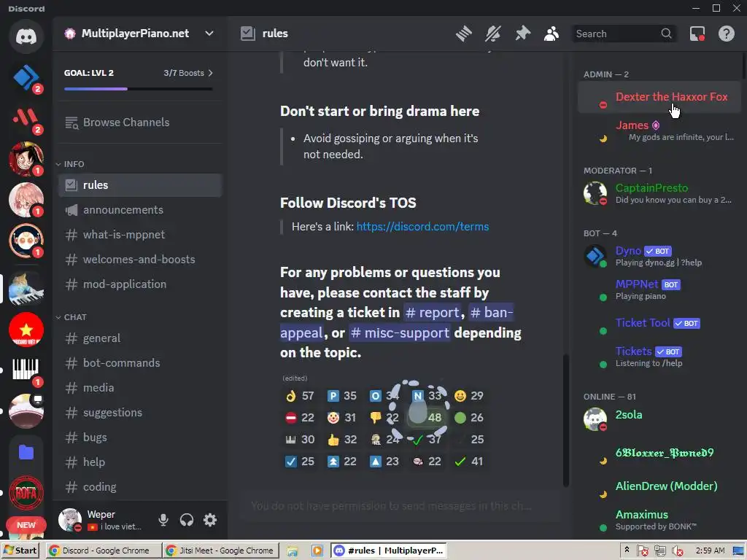Image resolution: width=747 pixels, height=560 pixels.
Task: Open the blue server folder icon
Action: pyautogui.click(x=26, y=452)
